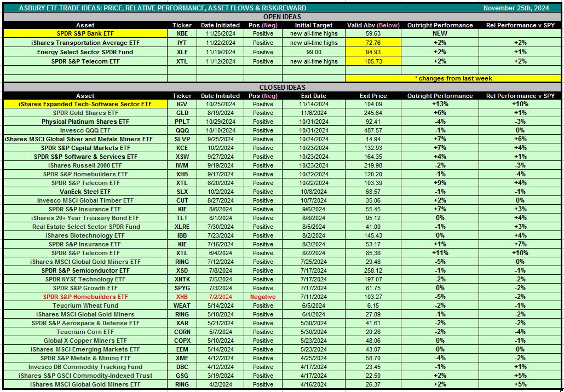Select the Initial Target column header
Screen dimensions: 564x392
pyautogui.click(x=314, y=25)
